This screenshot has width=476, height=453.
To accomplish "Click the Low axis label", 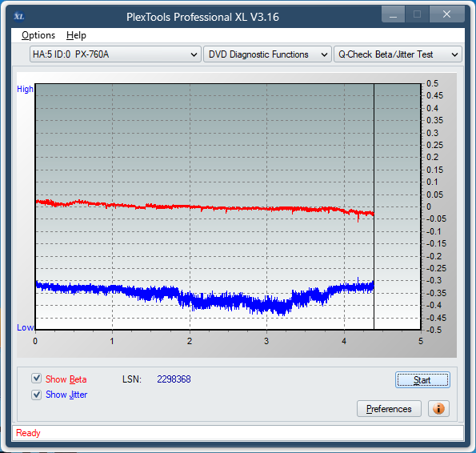I will pyautogui.click(x=25, y=327).
